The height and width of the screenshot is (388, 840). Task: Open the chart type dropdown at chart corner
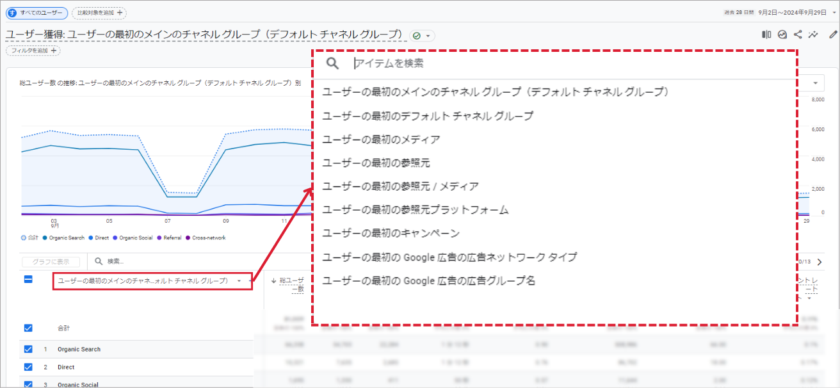[x=816, y=83]
